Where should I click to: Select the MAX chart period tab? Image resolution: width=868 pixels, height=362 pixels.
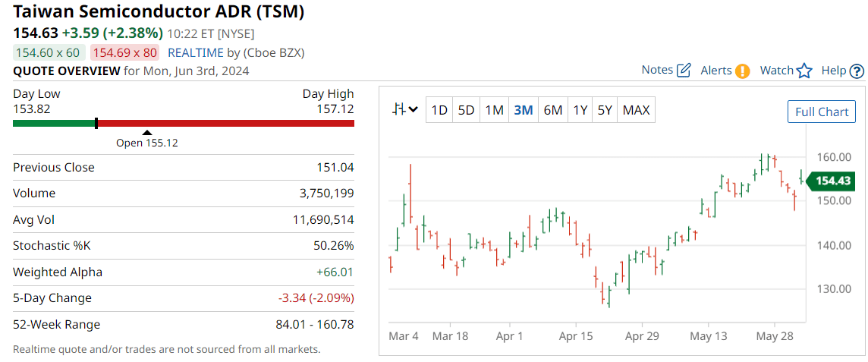coord(636,110)
